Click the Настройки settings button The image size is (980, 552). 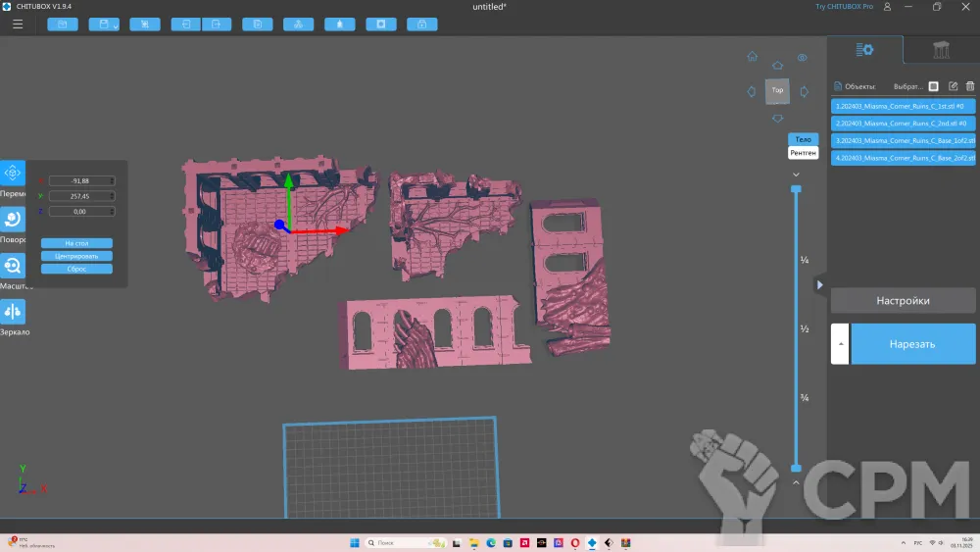pos(903,301)
